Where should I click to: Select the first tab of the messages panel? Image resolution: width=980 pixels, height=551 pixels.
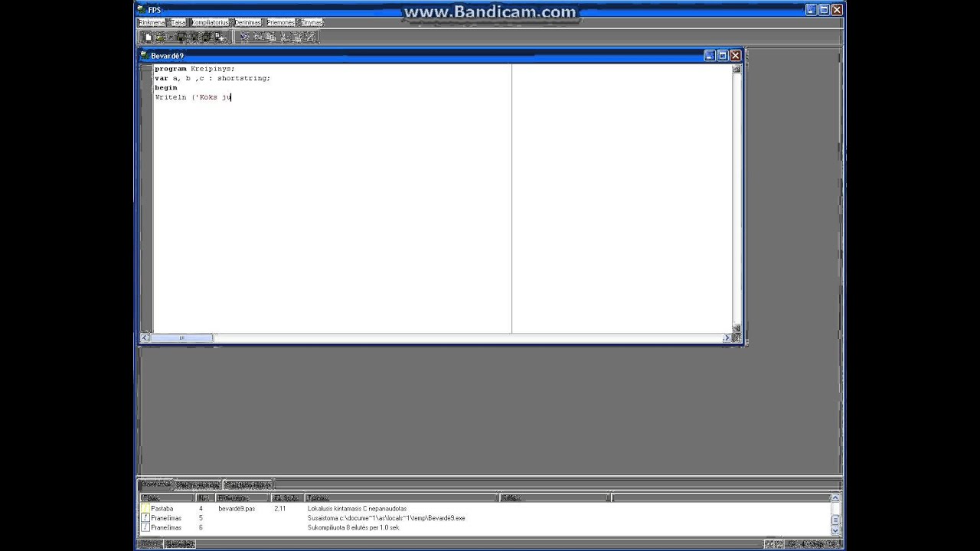[x=156, y=484]
